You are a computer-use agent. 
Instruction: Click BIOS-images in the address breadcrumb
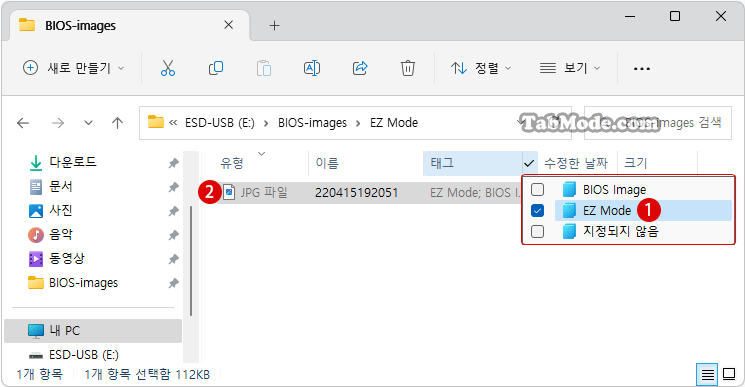click(312, 123)
